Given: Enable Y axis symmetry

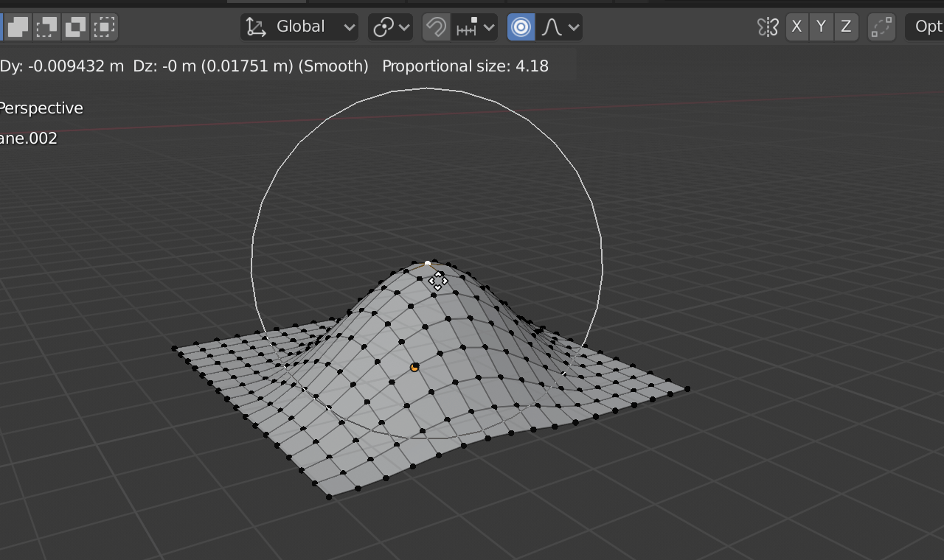Looking at the screenshot, I should pyautogui.click(x=821, y=27).
